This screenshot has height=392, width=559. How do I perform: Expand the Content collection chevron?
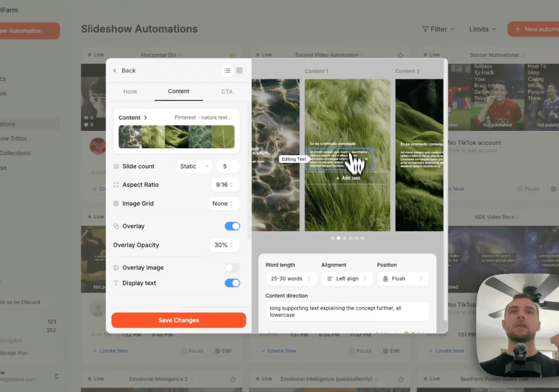pyautogui.click(x=145, y=118)
